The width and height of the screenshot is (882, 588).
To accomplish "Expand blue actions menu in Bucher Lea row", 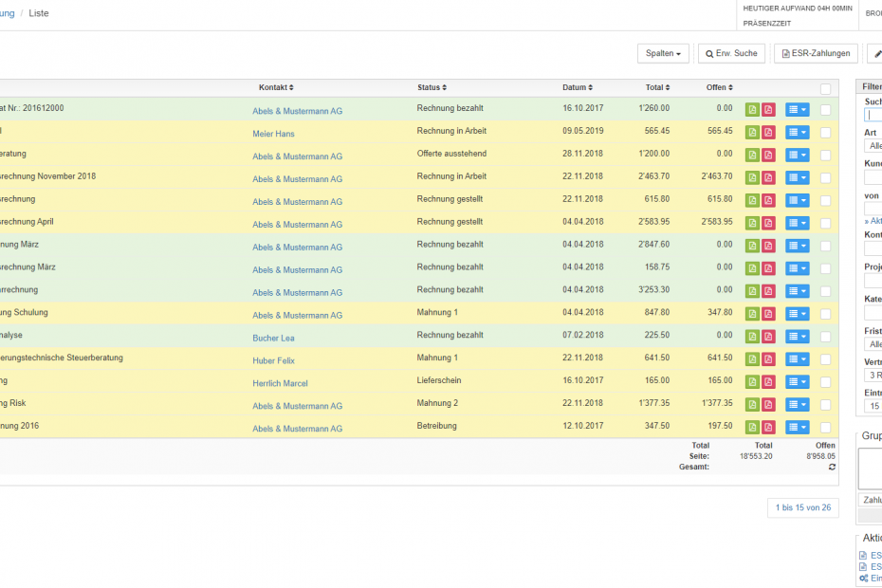I will [x=797, y=337].
